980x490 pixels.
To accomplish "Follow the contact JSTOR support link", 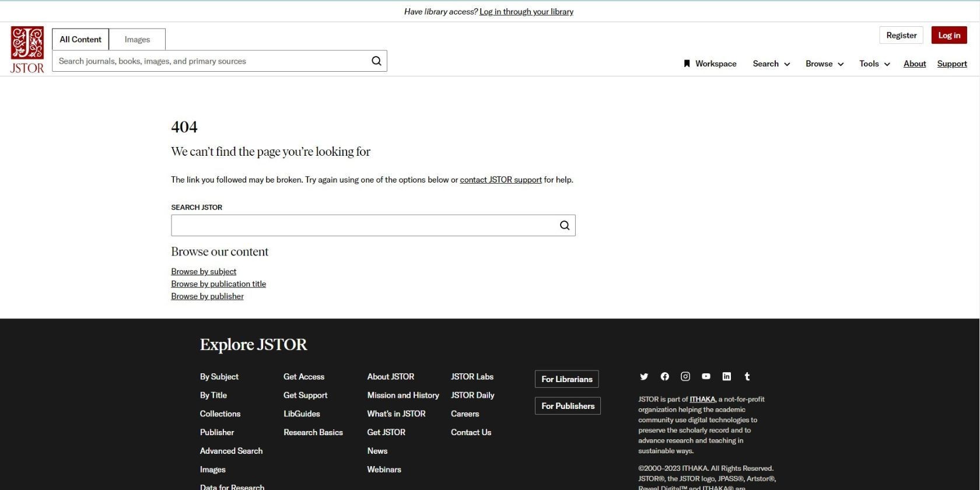I will 501,180.
